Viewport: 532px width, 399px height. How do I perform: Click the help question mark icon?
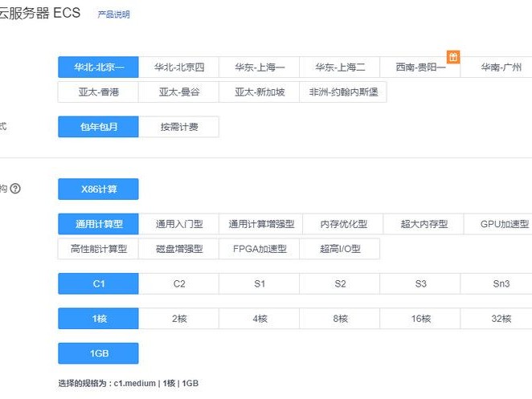click(15, 189)
